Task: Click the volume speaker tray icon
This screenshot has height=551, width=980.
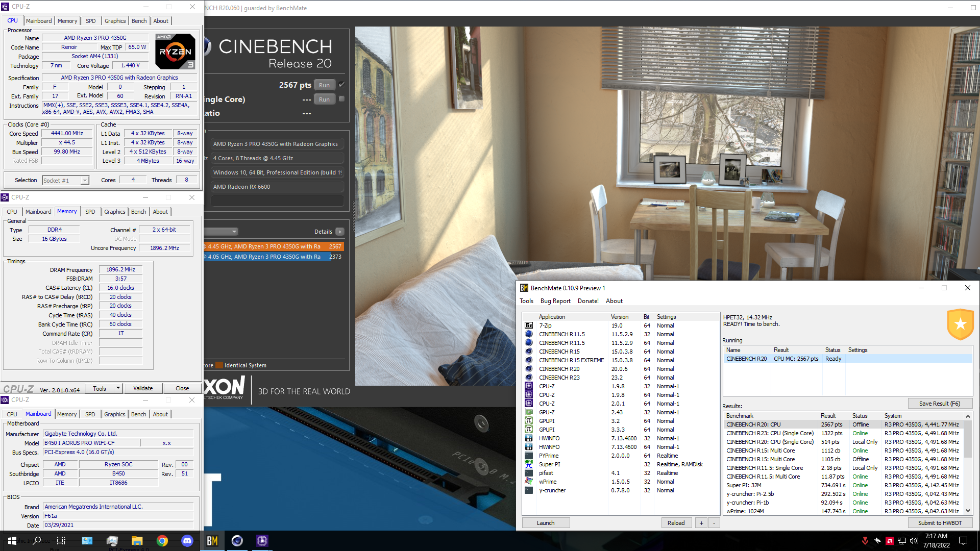Action: pyautogui.click(x=914, y=541)
